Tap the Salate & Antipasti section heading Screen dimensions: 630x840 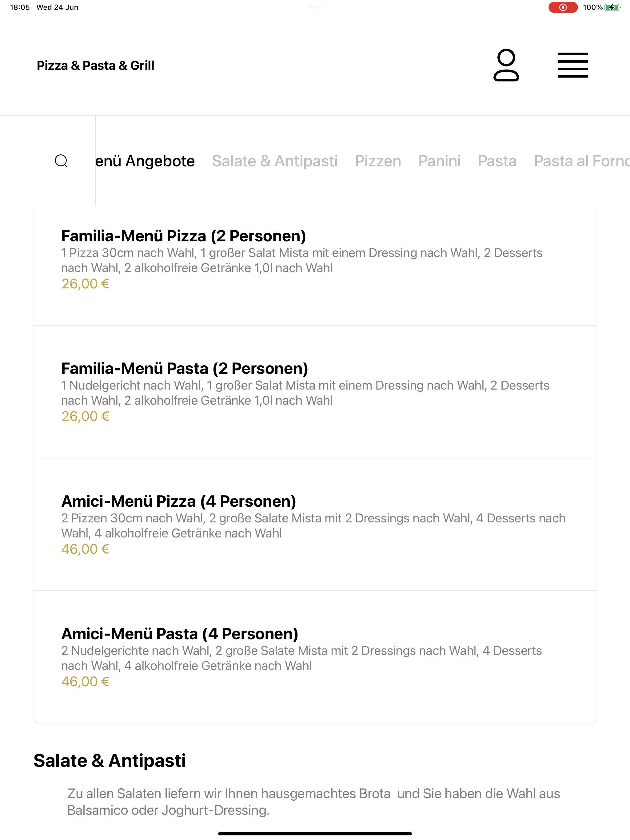[110, 761]
